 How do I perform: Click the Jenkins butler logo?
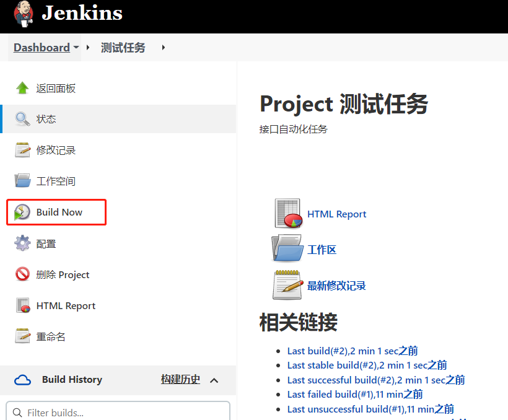point(24,14)
